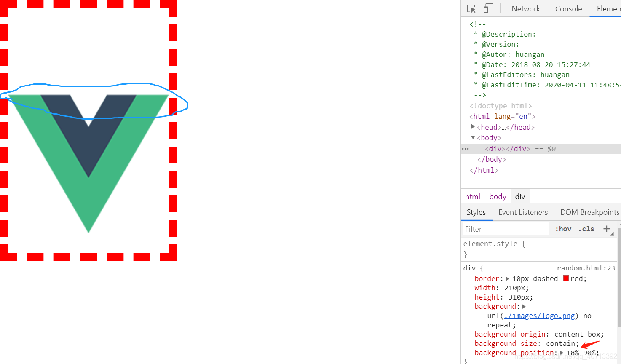Open the ./images/logo.png url link
The height and width of the screenshot is (364, 621).
(539, 316)
